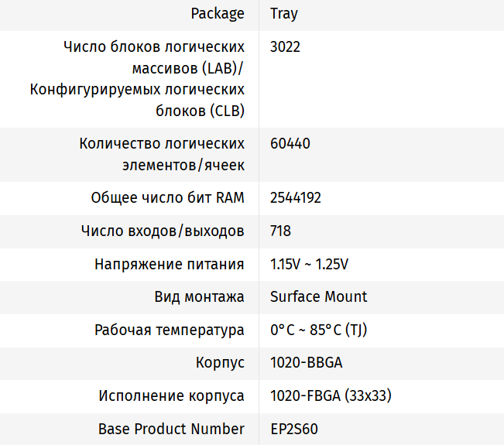Image resolution: width=504 pixels, height=445 pixels.
Task: Select the value 3022
Action: 285,47
